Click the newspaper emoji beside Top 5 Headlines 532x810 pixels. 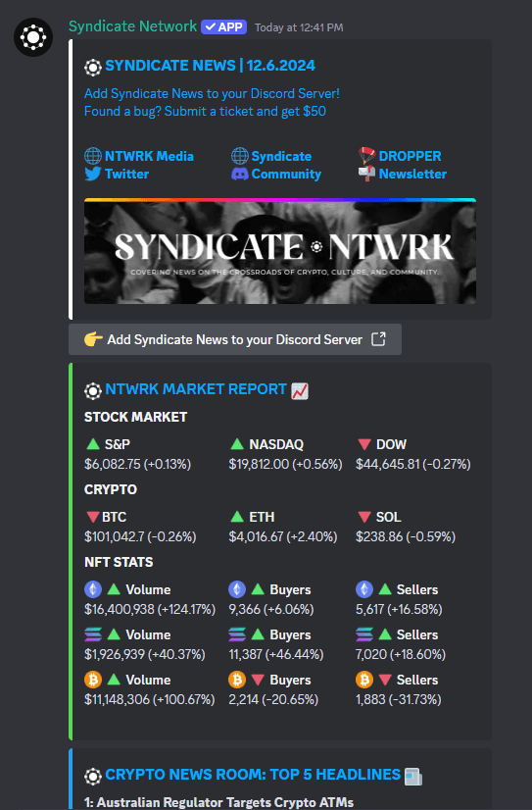(x=413, y=777)
